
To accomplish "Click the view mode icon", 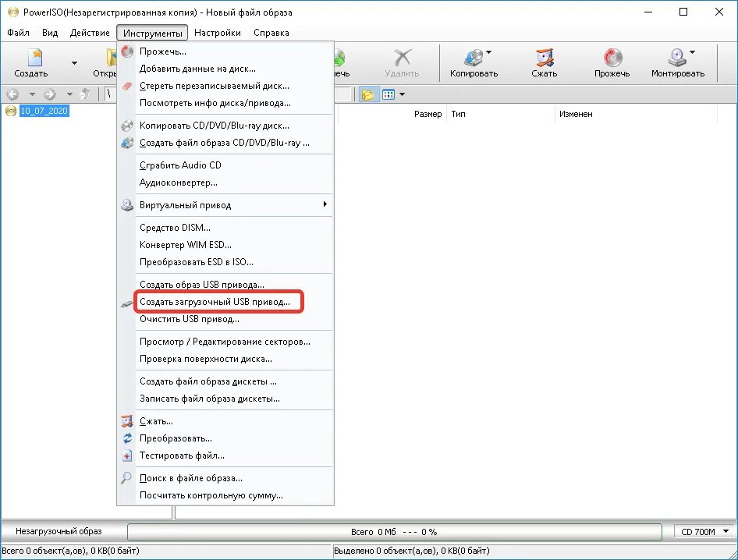I will point(389,94).
